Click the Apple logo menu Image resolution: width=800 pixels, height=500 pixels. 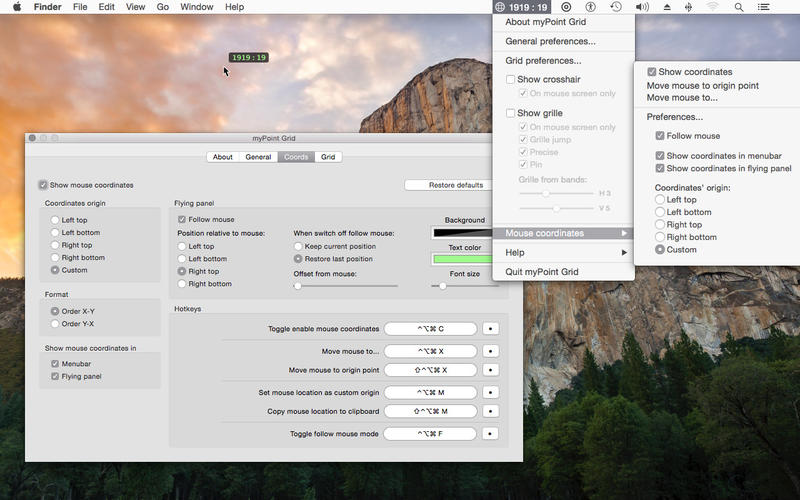coord(16,7)
